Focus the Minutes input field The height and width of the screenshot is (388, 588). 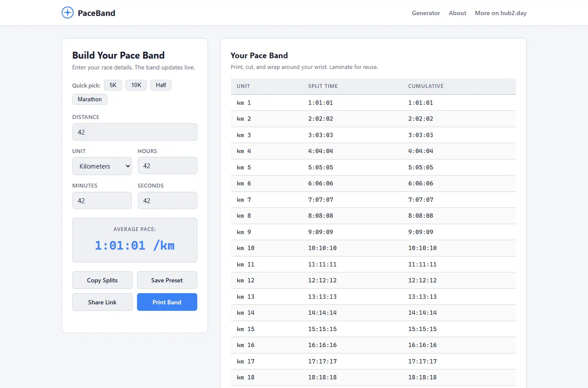tap(102, 200)
